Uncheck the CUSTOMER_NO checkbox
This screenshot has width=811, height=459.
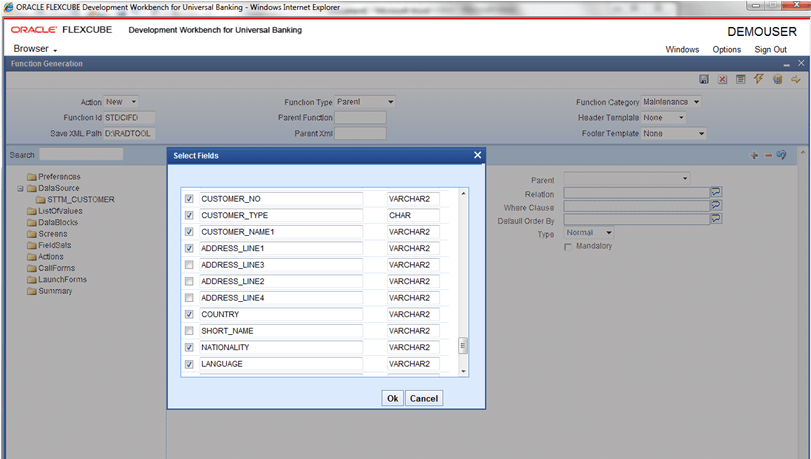pos(189,199)
